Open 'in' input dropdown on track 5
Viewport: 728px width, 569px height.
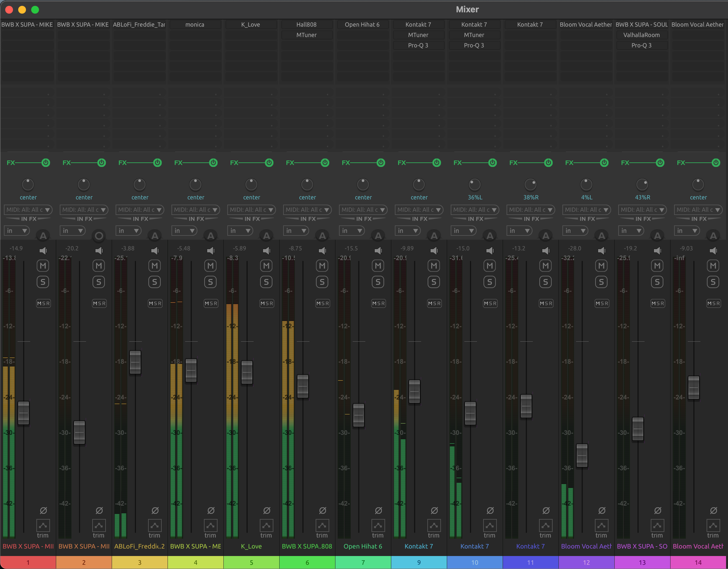(240, 231)
